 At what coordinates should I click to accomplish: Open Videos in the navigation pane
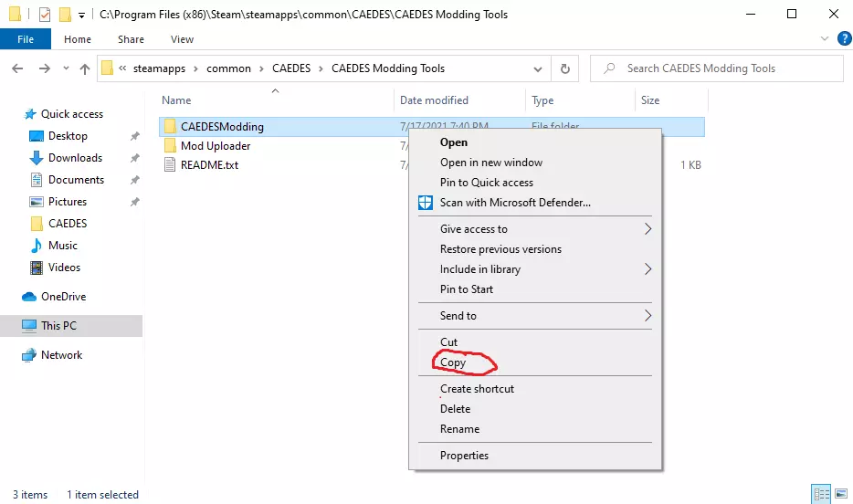click(64, 268)
